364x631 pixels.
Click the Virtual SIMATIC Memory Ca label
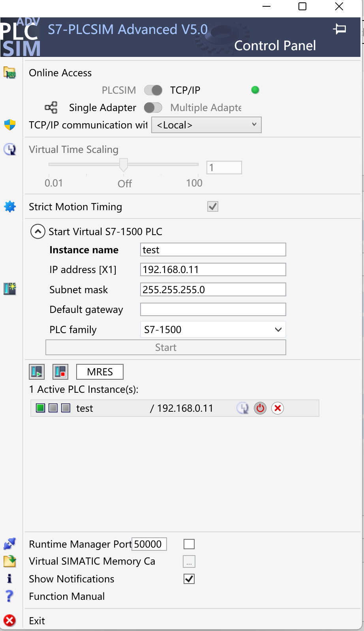(x=92, y=561)
